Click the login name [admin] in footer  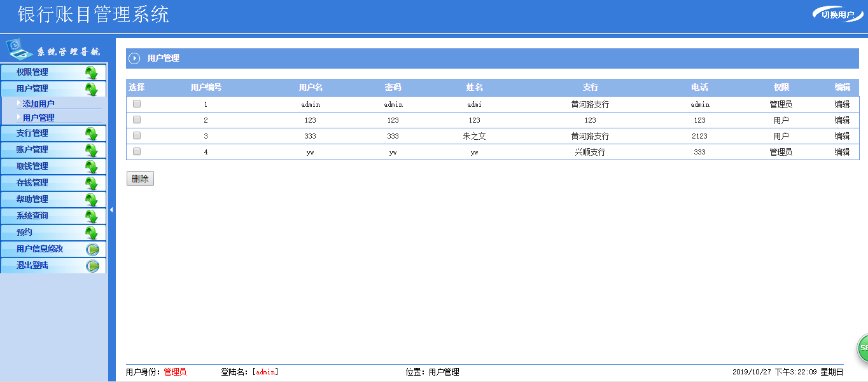(265, 372)
